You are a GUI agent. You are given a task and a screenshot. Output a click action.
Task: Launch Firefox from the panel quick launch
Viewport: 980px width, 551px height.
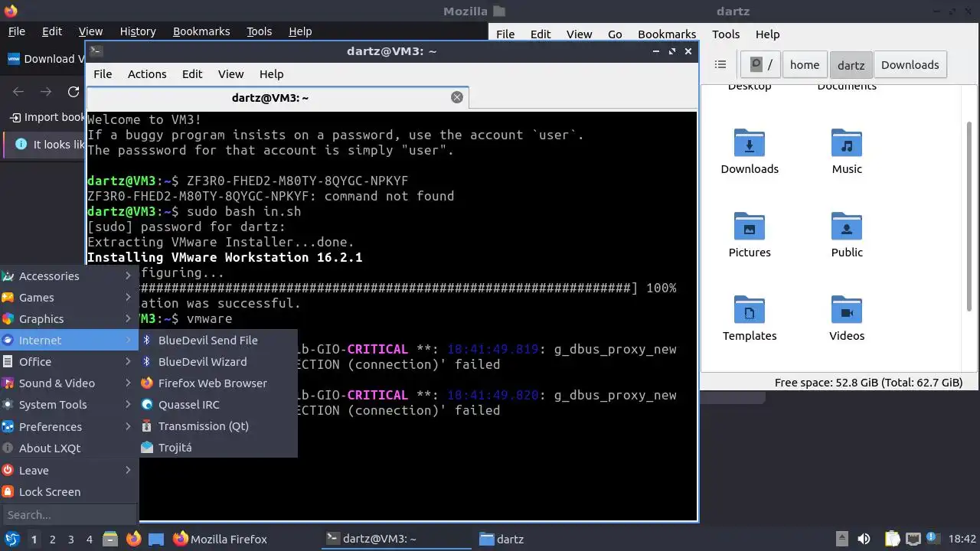pyautogui.click(x=133, y=539)
